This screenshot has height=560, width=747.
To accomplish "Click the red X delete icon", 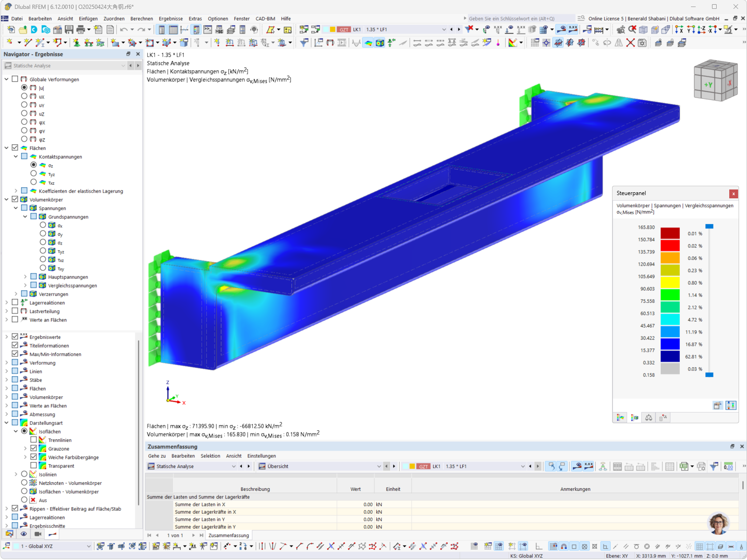I will coord(630,43).
